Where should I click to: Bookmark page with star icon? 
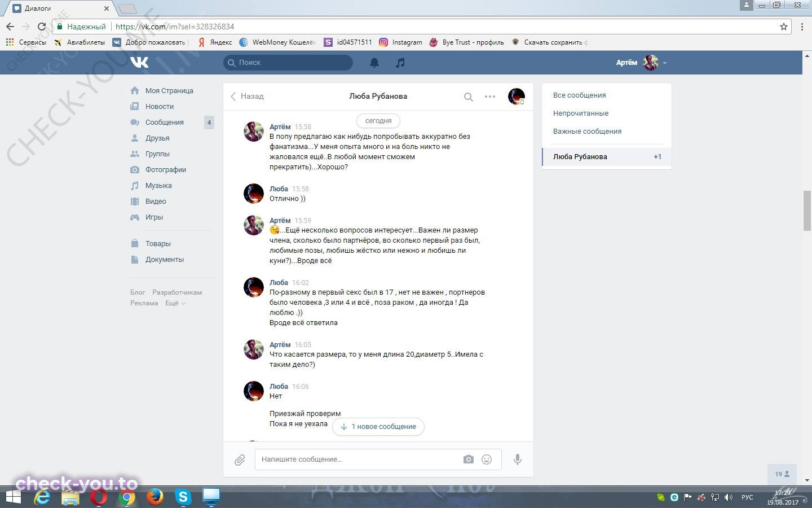point(783,27)
